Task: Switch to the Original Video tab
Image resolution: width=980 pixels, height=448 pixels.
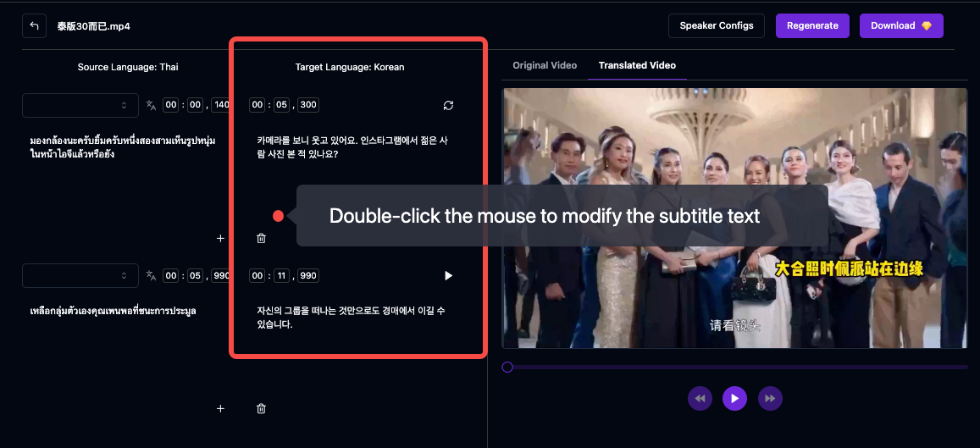Action: click(545, 65)
